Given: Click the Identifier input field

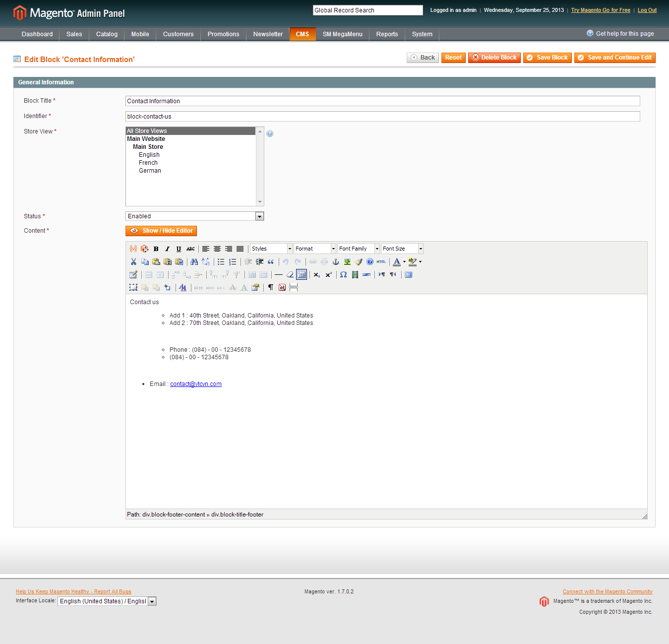Looking at the screenshot, I should 382,117.
